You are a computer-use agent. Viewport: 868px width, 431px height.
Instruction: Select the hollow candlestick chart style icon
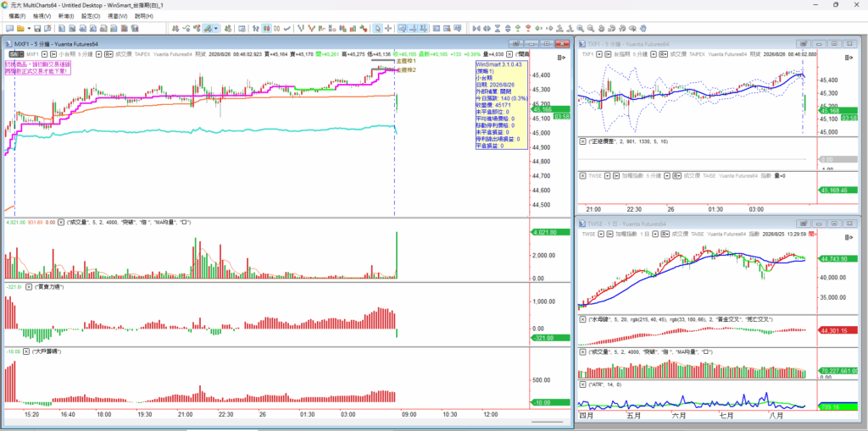coord(277,28)
